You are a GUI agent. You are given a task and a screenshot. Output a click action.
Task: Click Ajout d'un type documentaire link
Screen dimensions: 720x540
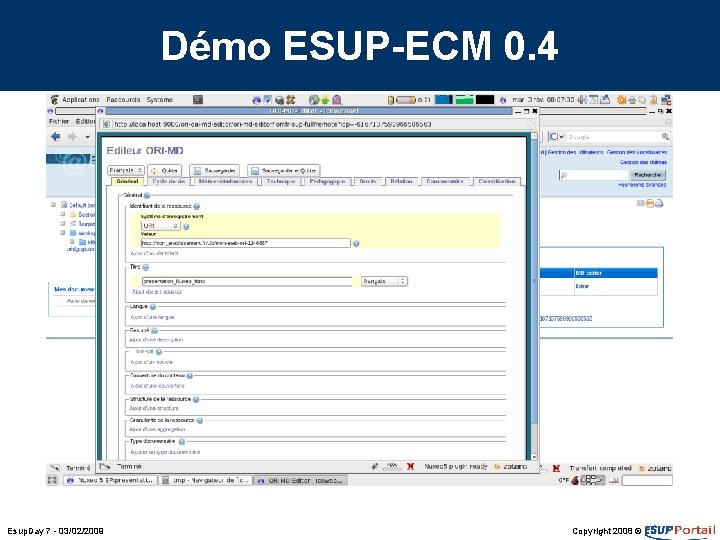tap(165, 452)
